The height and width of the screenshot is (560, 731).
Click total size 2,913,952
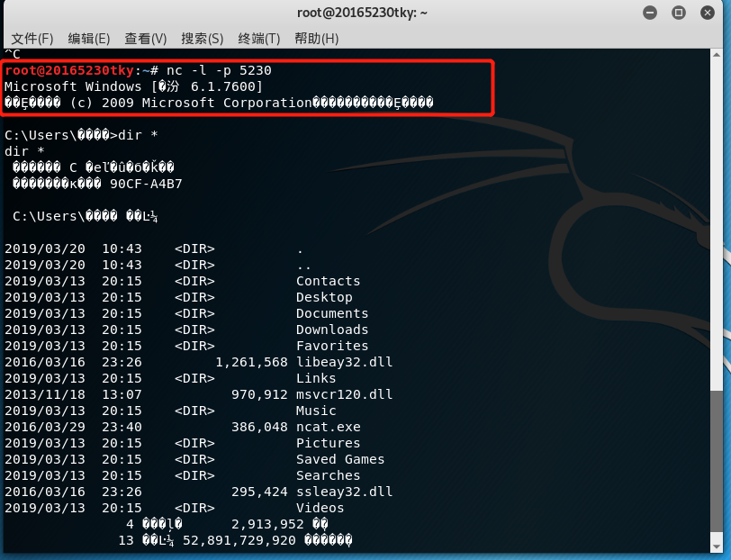[x=267, y=524]
